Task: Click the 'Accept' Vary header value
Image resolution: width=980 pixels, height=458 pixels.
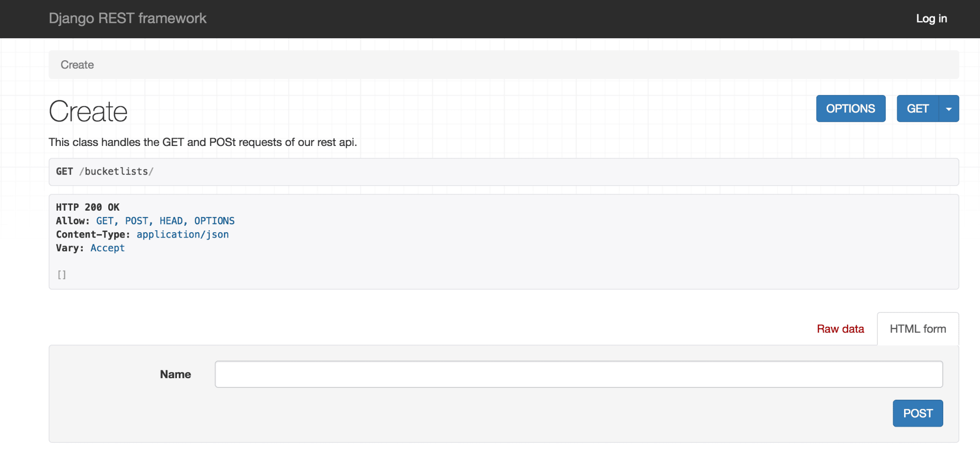Action: tap(108, 248)
